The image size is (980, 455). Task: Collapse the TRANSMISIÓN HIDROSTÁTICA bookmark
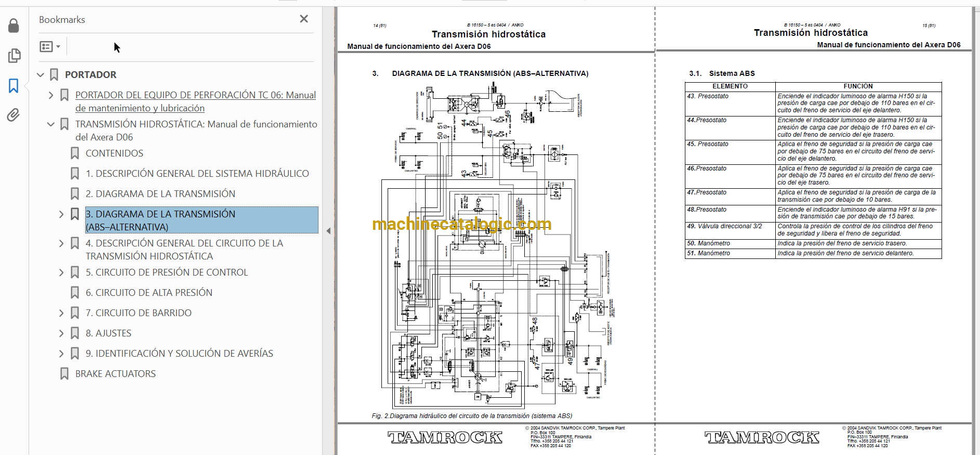[51, 124]
